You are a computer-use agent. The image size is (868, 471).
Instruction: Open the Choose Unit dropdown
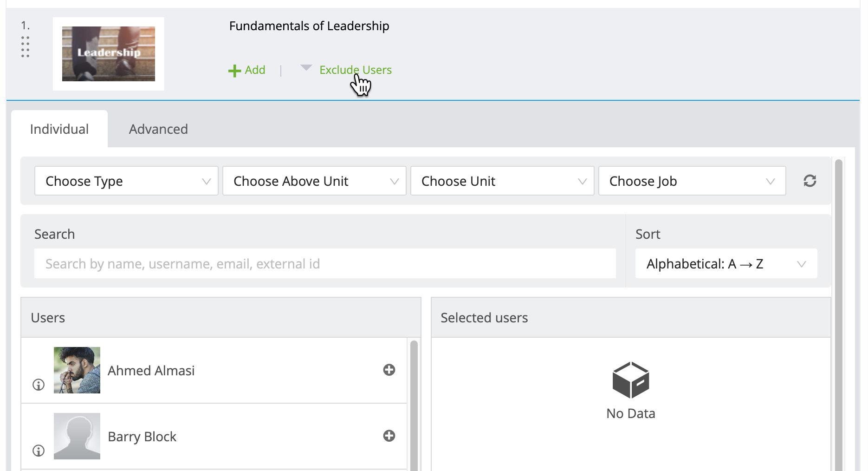[502, 181]
